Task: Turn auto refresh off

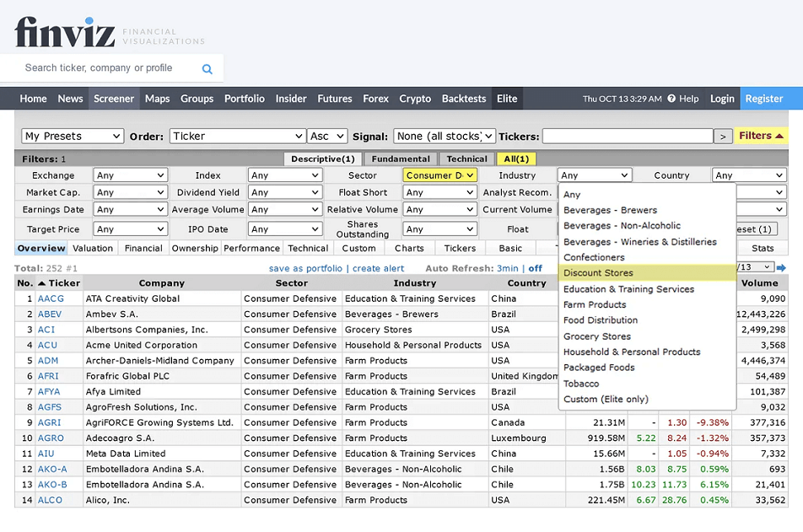Action: point(535,268)
